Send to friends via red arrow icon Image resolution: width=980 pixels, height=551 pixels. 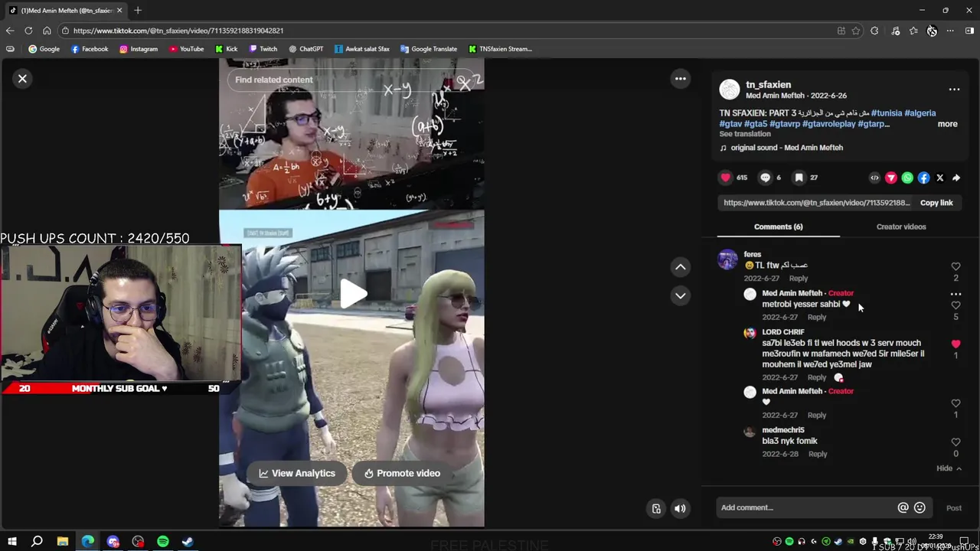click(x=891, y=178)
